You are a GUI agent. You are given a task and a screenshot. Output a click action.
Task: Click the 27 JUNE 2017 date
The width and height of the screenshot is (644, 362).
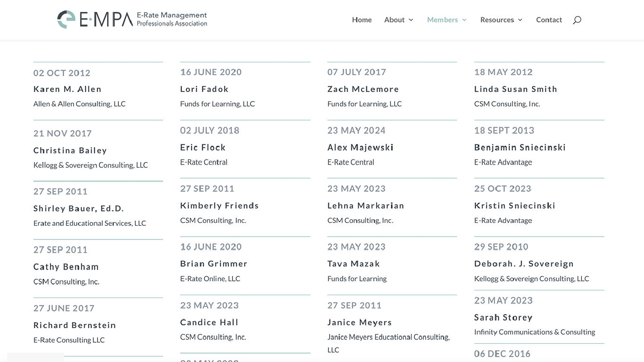pyautogui.click(x=64, y=308)
